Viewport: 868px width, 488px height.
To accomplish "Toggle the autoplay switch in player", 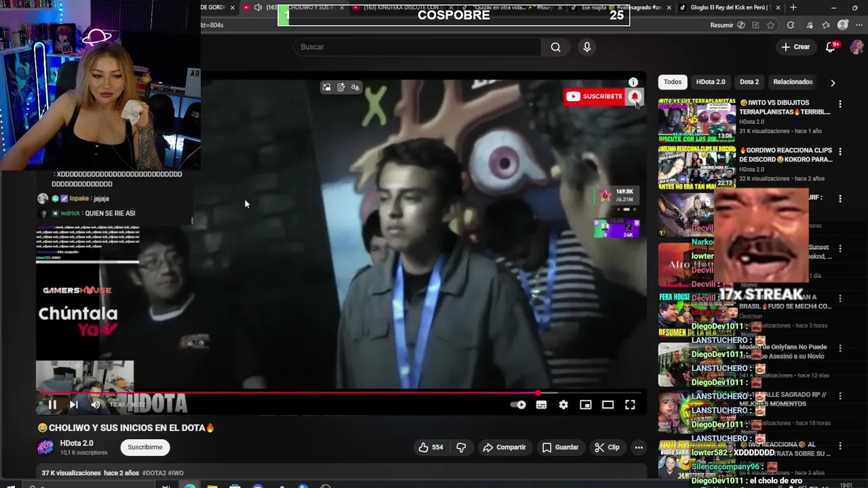I will (518, 405).
